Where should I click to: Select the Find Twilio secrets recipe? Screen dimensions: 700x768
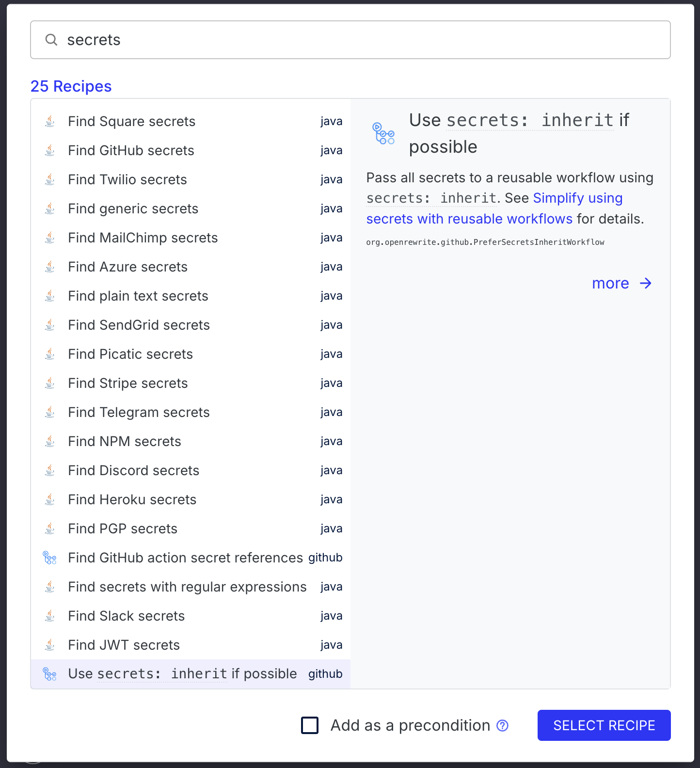tap(191, 179)
